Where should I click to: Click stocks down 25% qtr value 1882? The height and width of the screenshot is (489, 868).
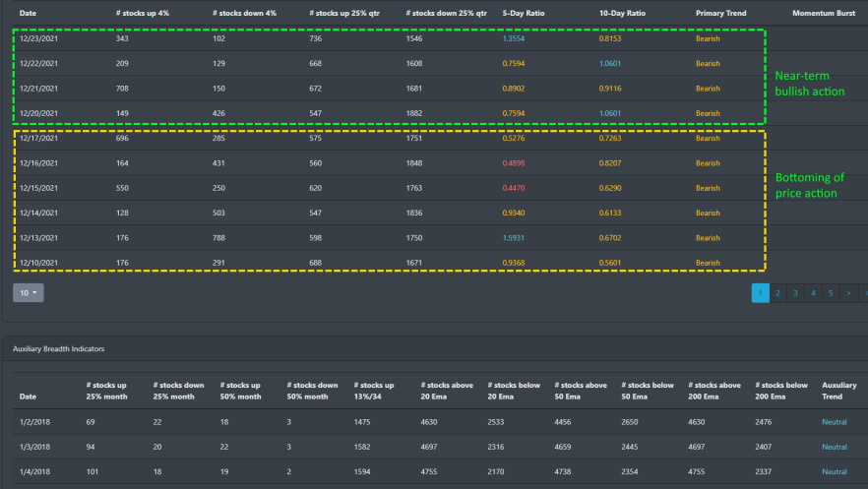(414, 113)
